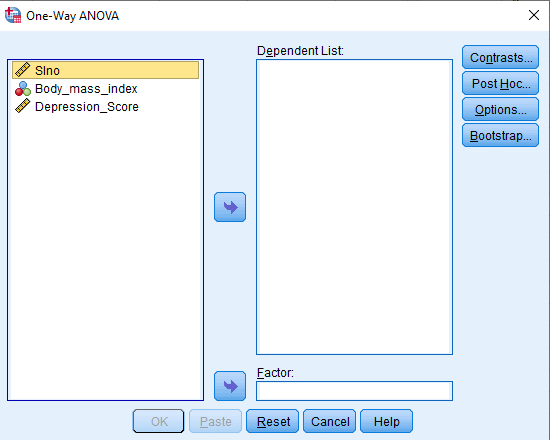Open the Bootstrap settings
The width and height of the screenshot is (550, 440).
[x=501, y=135]
